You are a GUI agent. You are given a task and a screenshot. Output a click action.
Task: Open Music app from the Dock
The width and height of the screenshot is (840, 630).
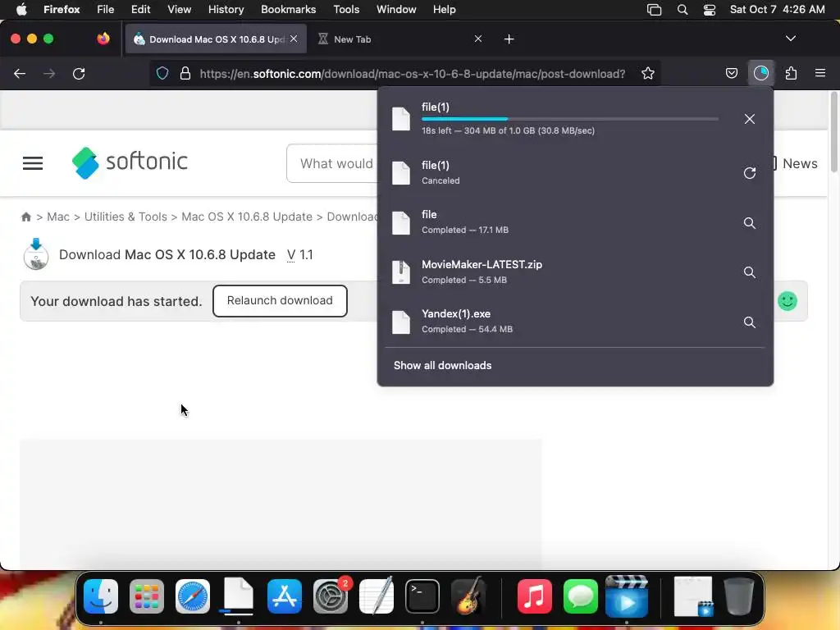[535, 596]
